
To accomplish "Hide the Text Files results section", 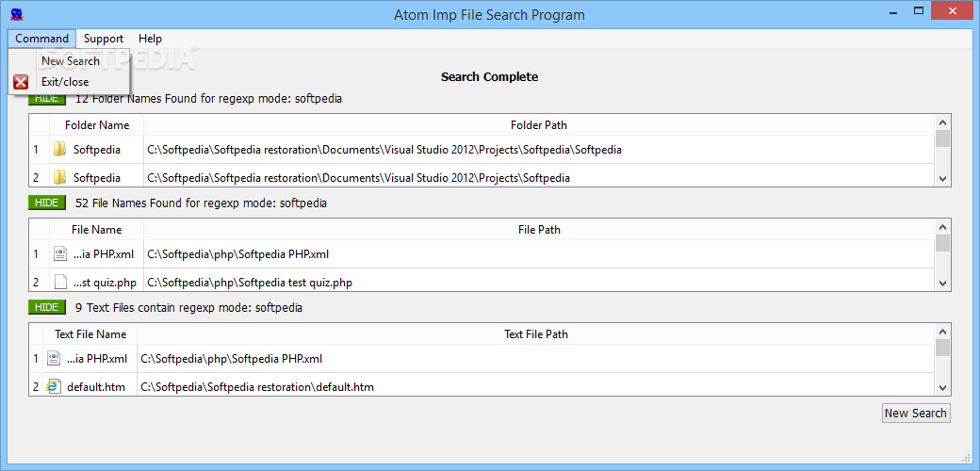I will click(46, 307).
